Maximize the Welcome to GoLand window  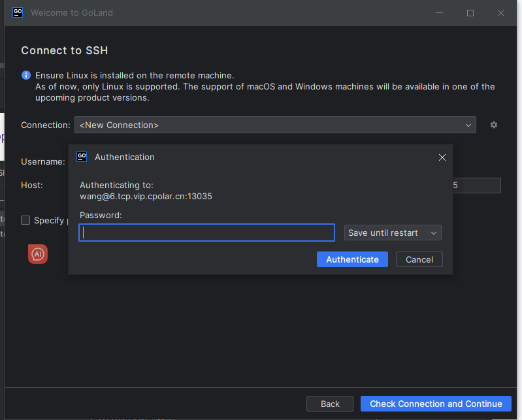coord(470,13)
